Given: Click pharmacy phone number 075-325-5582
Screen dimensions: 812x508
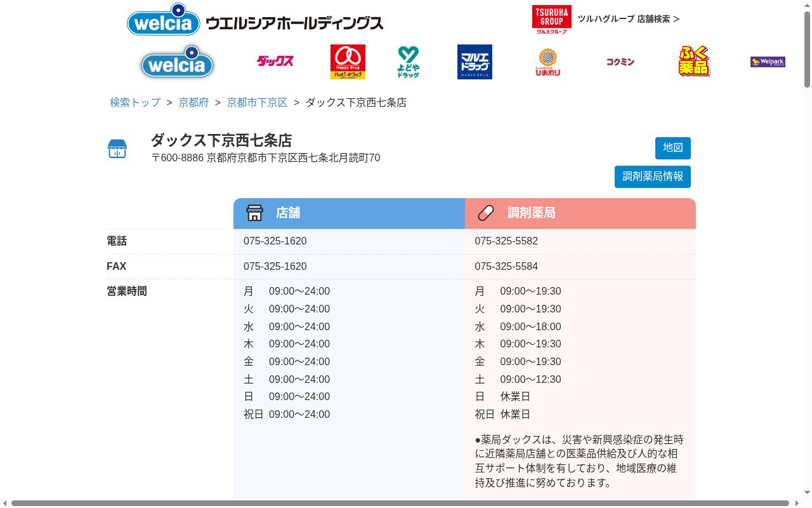Looking at the screenshot, I should point(506,241).
